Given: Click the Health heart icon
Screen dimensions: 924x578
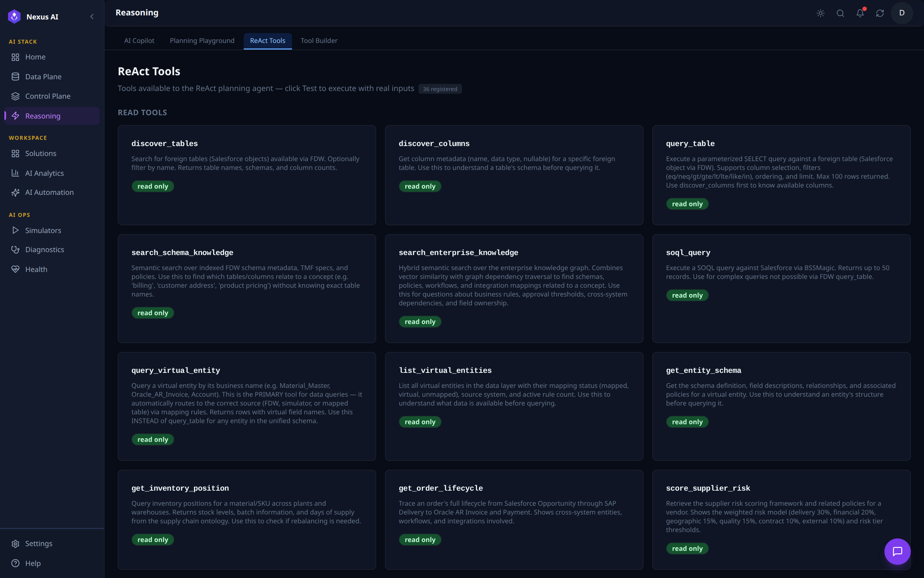Looking at the screenshot, I should point(15,269).
